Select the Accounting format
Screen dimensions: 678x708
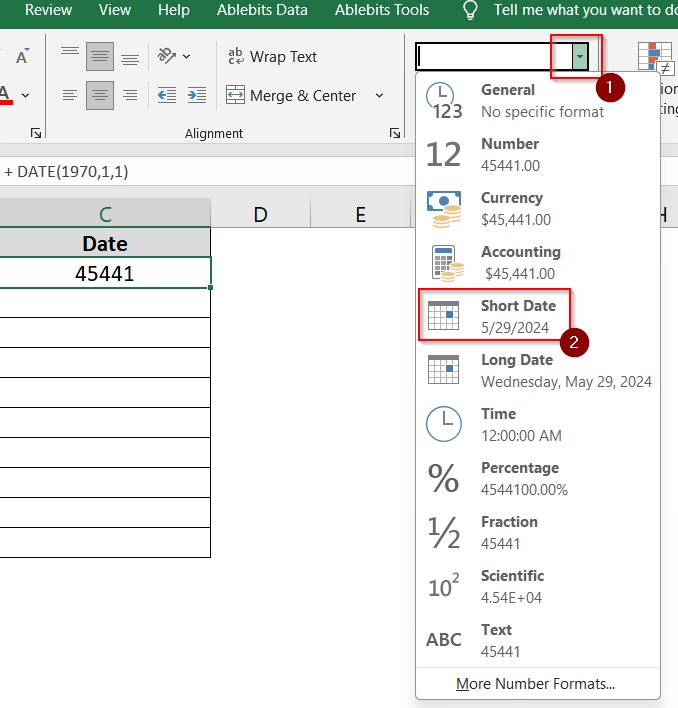(x=538, y=262)
